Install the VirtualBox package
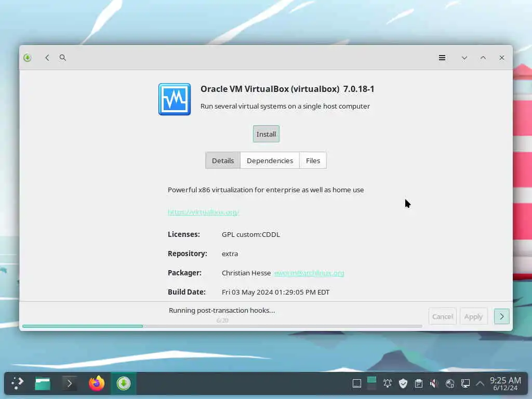The image size is (532, 399). [x=266, y=134]
